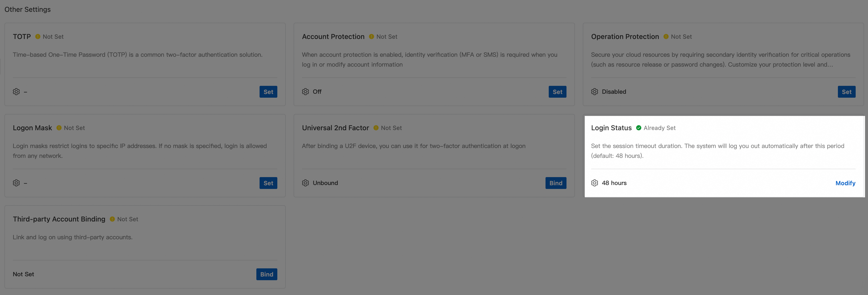Screen dimensions: 868x295
Task: Bind a third-party account
Action: pyautogui.click(x=266, y=274)
